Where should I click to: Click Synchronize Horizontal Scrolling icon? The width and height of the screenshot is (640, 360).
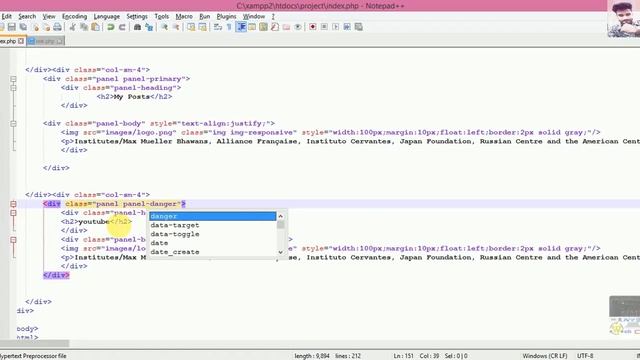pyautogui.click(x=202, y=27)
